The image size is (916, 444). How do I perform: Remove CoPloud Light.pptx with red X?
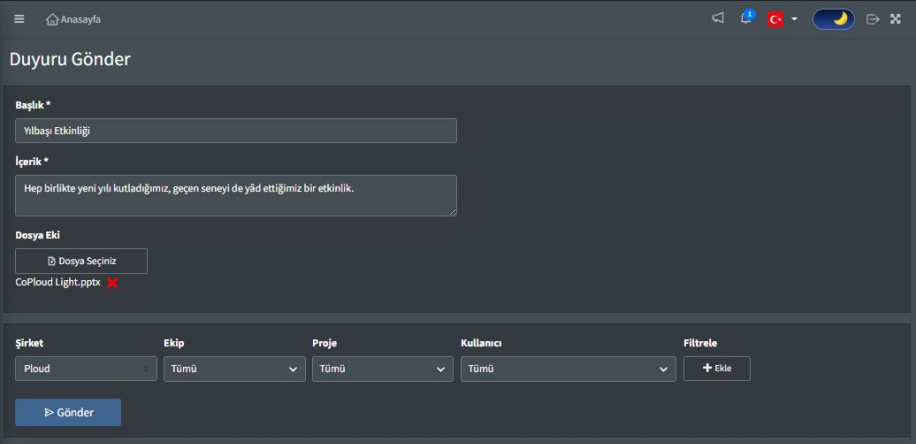[x=113, y=283]
